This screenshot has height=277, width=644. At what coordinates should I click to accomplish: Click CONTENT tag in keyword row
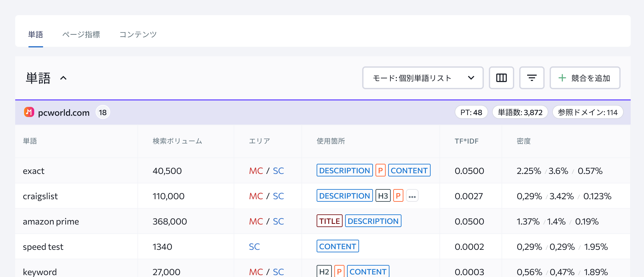pyautogui.click(x=368, y=271)
